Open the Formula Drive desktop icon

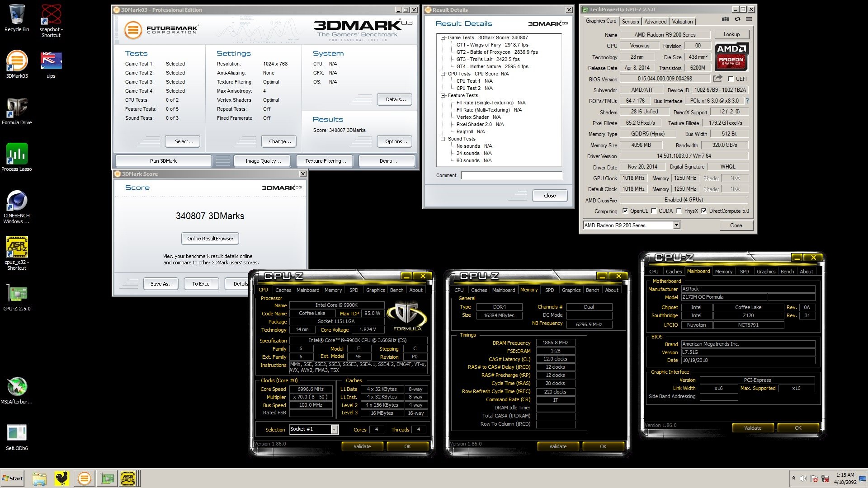(x=17, y=111)
